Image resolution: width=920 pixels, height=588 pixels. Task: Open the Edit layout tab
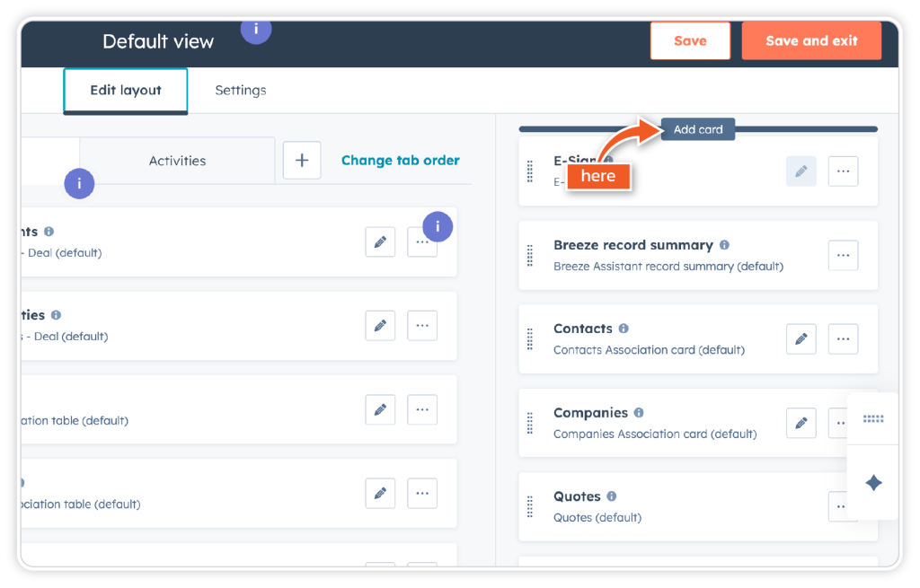(126, 91)
